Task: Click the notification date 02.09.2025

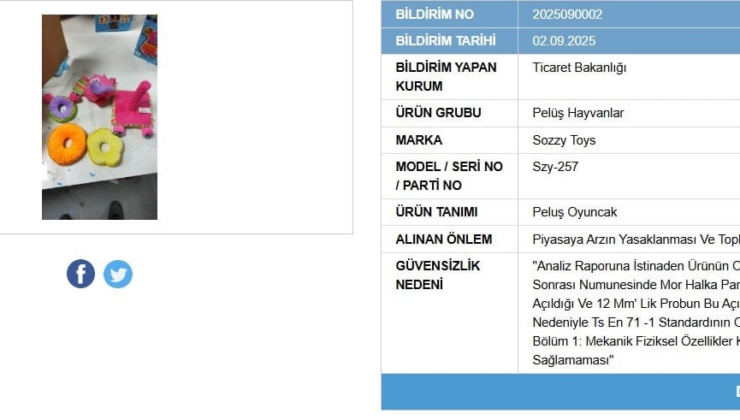Action: (564, 41)
